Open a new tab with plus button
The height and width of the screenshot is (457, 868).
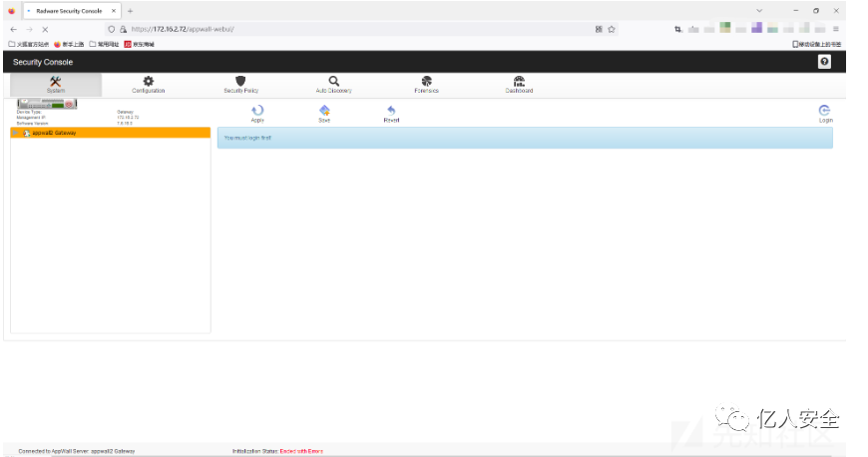(130, 11)
